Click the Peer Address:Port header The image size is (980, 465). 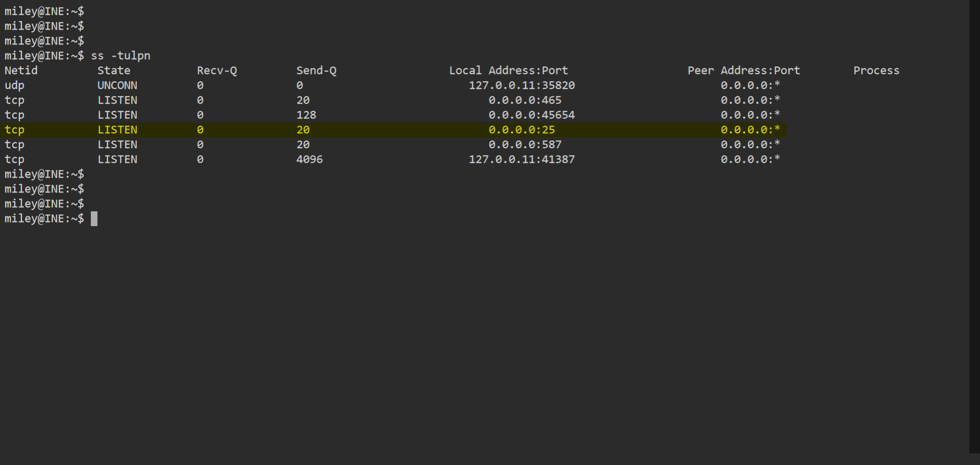(x=743, y=70)
